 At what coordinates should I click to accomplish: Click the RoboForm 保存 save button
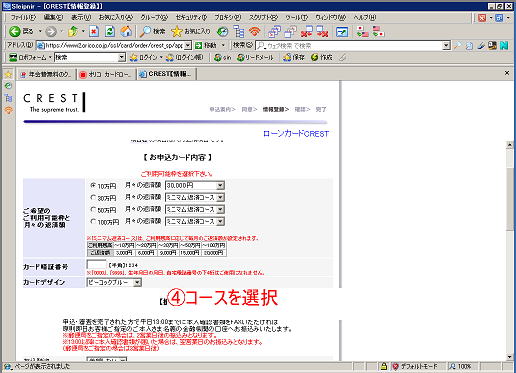click(x=294, y=57)
